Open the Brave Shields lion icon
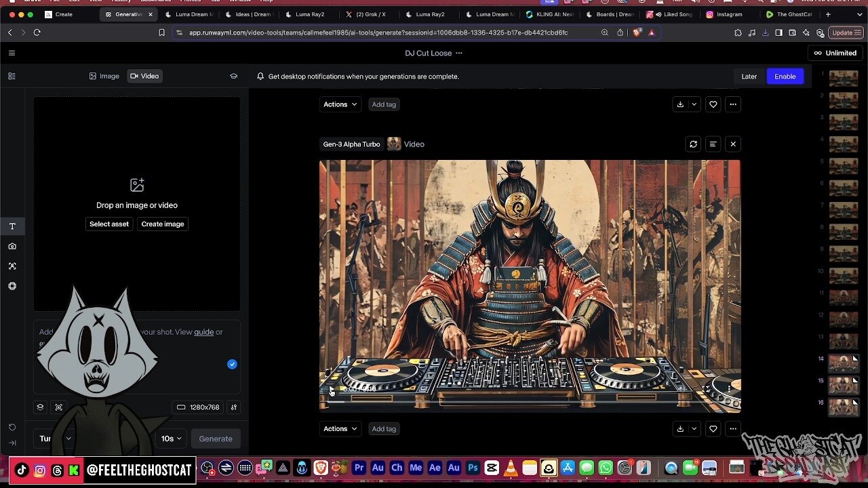The height and width of the screenshot is (488, 868). point(637,32)
